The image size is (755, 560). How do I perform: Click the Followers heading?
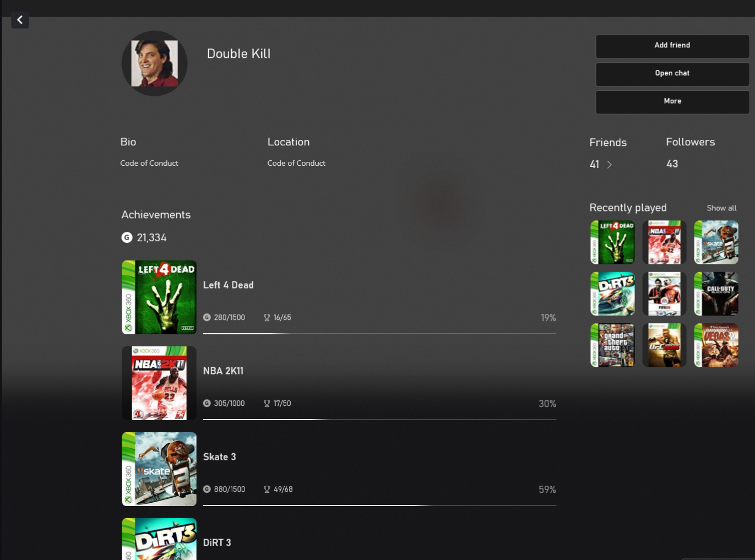tap(691, 142)
